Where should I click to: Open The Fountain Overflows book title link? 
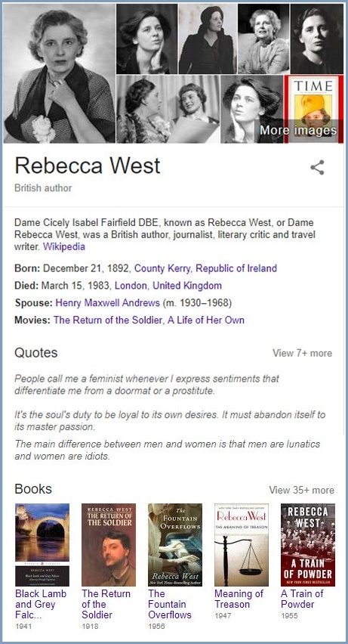point(170,604)
